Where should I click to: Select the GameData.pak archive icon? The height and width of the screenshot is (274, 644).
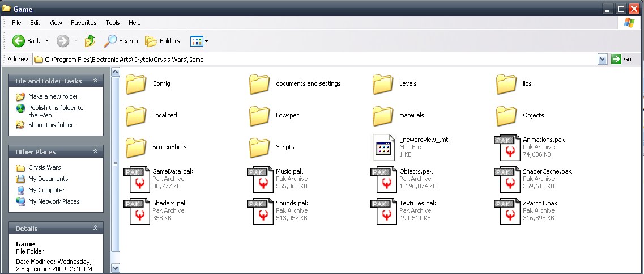(137, 179)
